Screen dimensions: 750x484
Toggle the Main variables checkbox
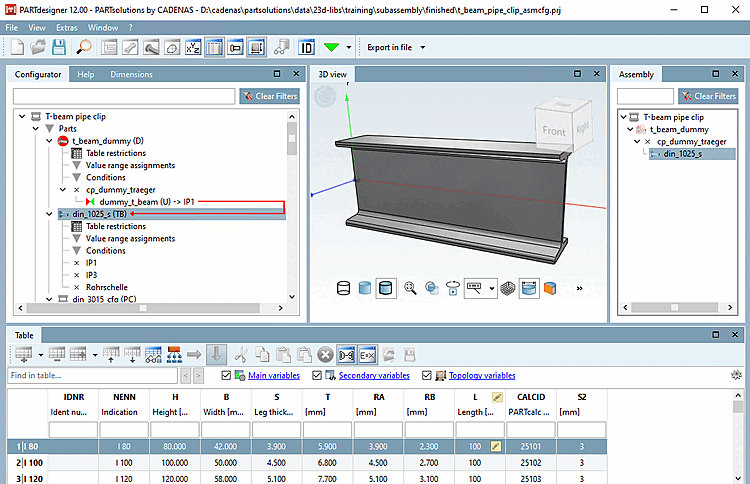pyautogui.click(x=226, y=376)
